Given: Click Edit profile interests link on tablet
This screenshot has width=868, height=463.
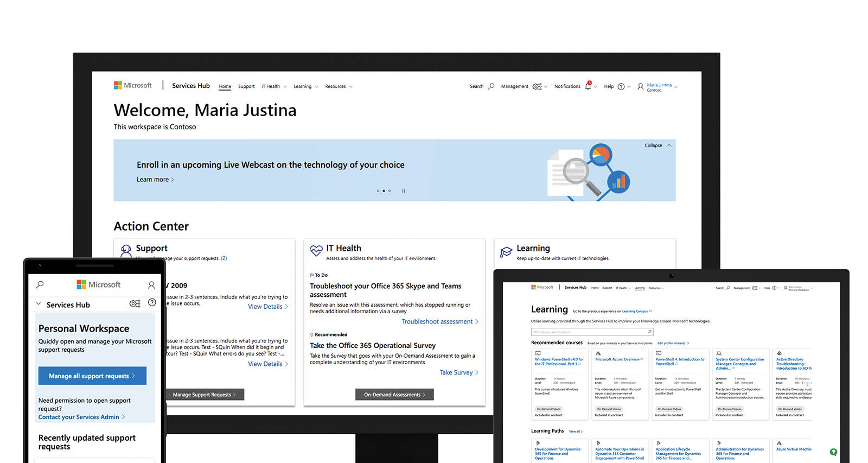Looking at the screenshot, I should click(x=673, y=343).
